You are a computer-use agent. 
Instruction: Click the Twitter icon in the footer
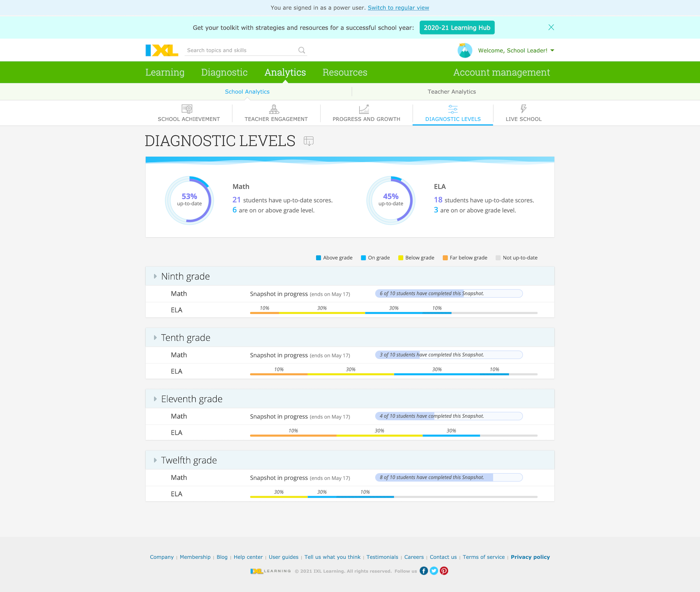click(434, 571)
